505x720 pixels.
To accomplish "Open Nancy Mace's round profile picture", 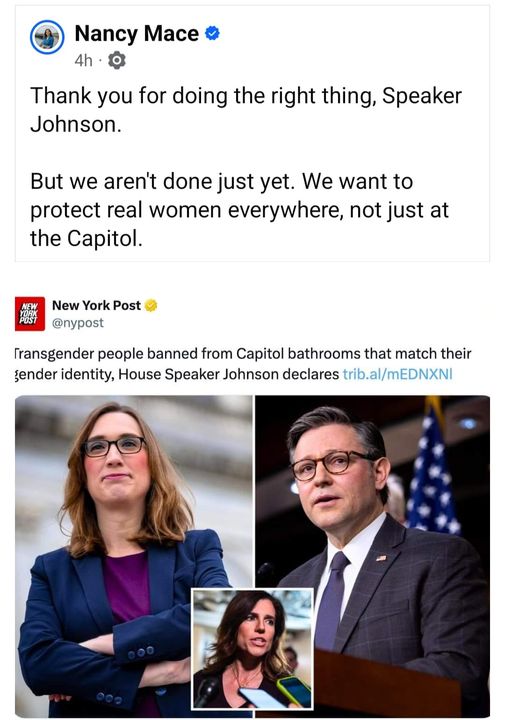I will tap(47, 37).
